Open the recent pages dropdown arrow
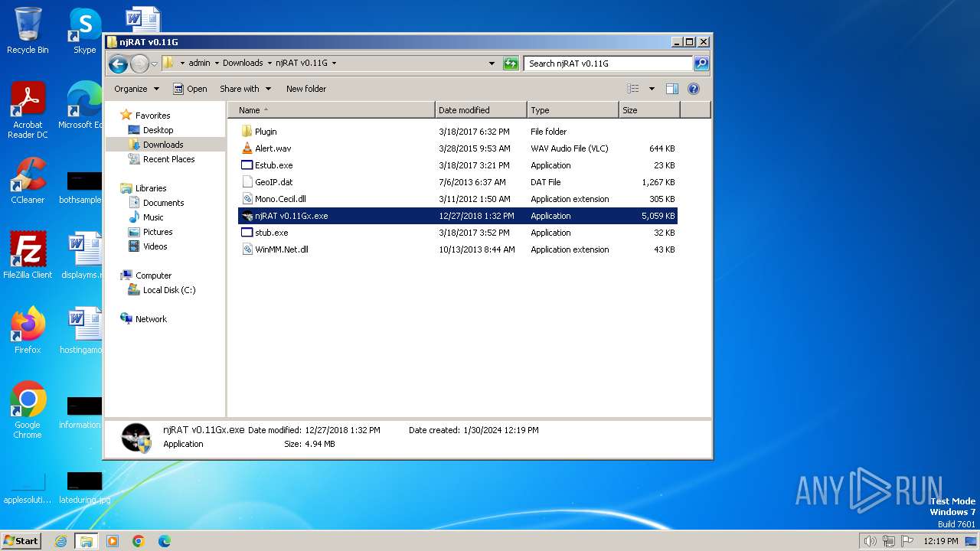This screenshot has height=551, width=980. pos(154,64)
